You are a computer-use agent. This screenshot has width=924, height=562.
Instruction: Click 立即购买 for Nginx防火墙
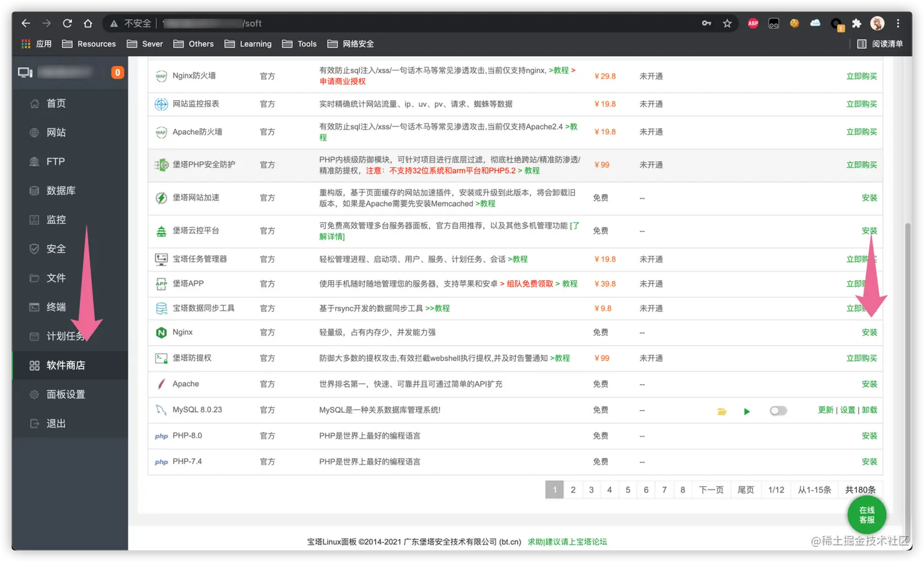tap(861, 76)
